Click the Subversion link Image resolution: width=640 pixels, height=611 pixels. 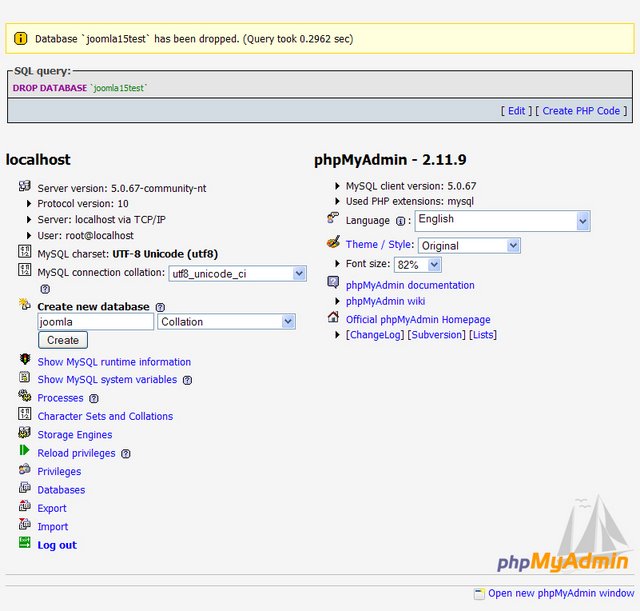tap(436, 335)
